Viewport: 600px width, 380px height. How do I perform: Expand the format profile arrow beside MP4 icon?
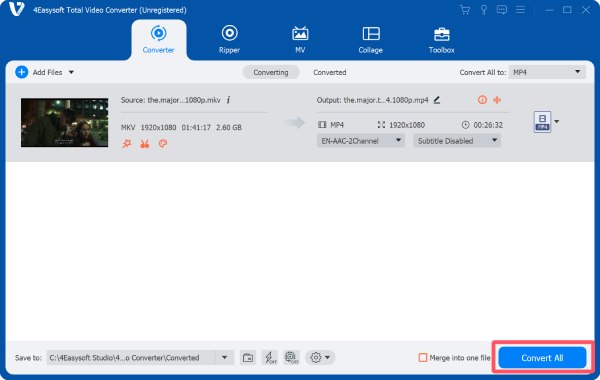click(x=557, y=122)
